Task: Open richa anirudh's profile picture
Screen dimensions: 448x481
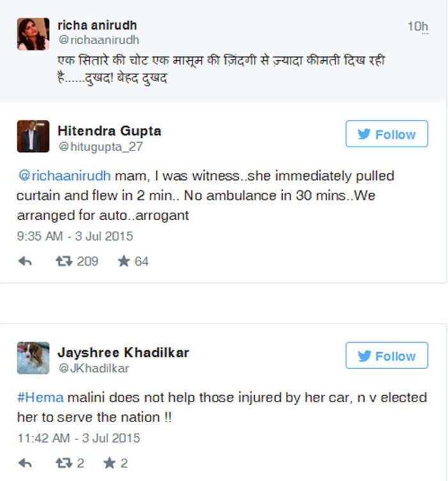Action: coord(33,34)
